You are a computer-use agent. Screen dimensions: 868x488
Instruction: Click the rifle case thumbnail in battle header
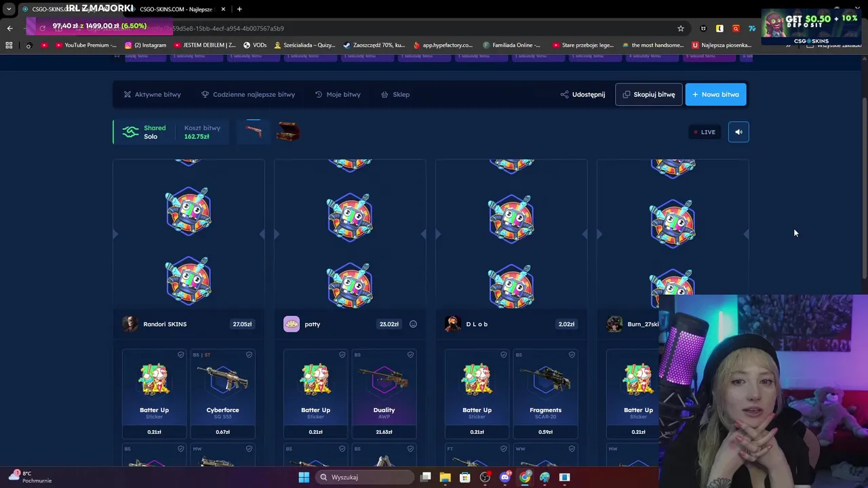(x=253, y=131)
